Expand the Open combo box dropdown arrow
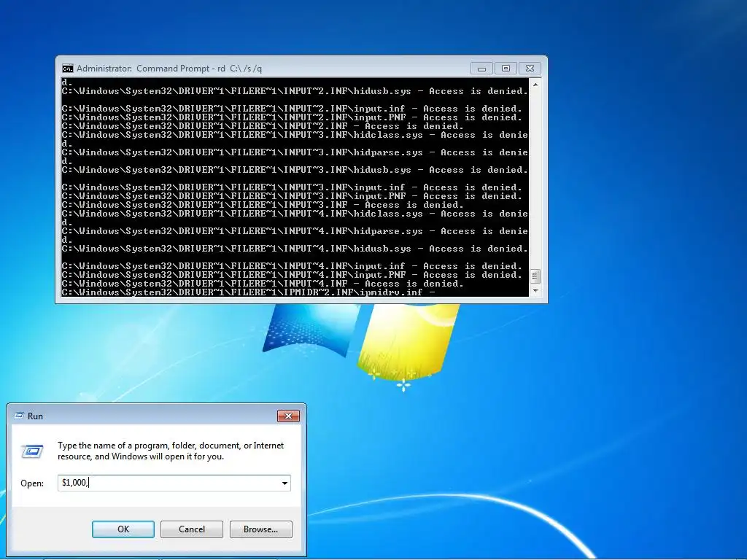The height and width of the screenshot is (560, 747). coord(285,483)
